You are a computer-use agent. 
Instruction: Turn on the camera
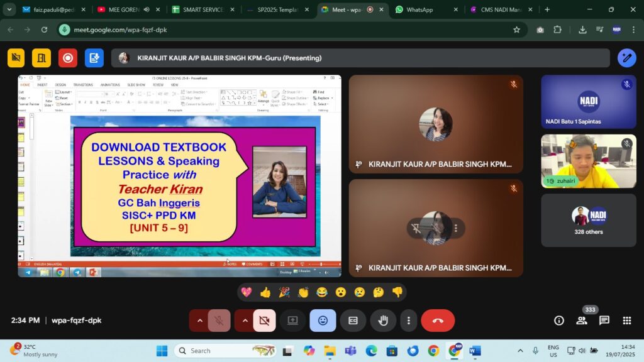264,321
